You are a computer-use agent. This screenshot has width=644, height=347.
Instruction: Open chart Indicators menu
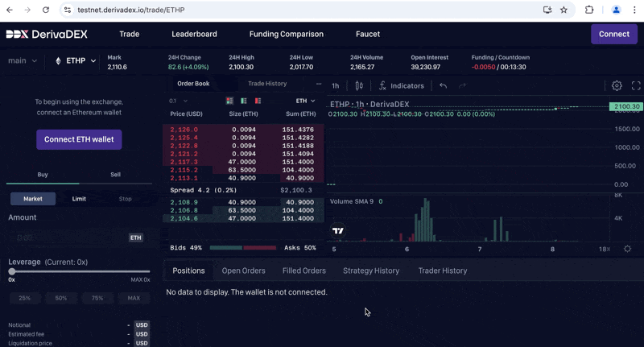coord(401,85)
